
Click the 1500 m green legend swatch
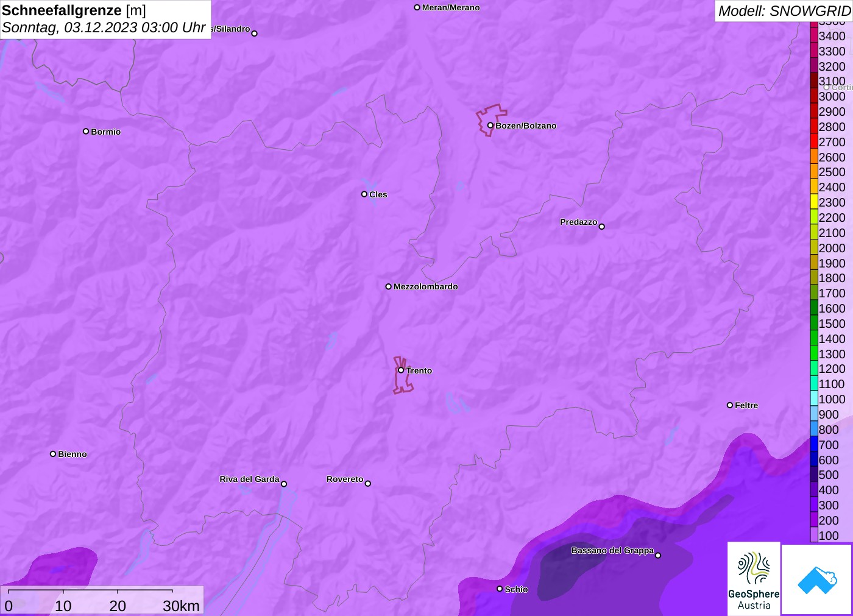(x=813, y=324)
